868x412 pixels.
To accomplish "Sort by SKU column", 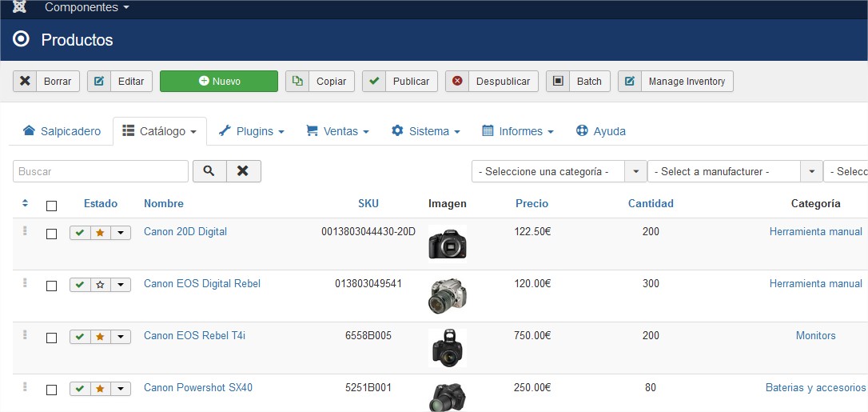I will pos(368,204).
